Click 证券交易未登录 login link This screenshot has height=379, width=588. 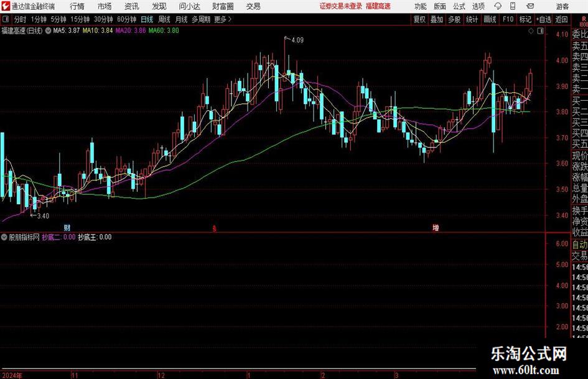click(341, 6)
